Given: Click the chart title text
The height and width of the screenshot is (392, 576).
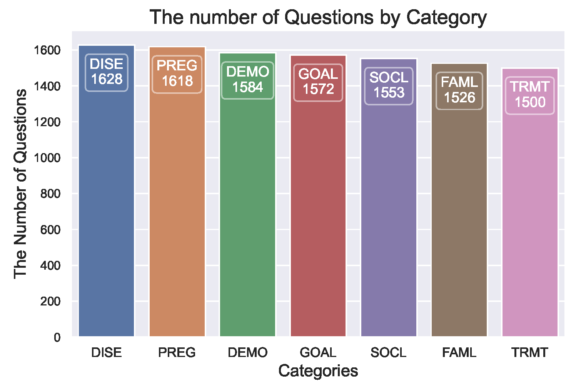Looking at the screenshot, I should click(x=318, y=17).
